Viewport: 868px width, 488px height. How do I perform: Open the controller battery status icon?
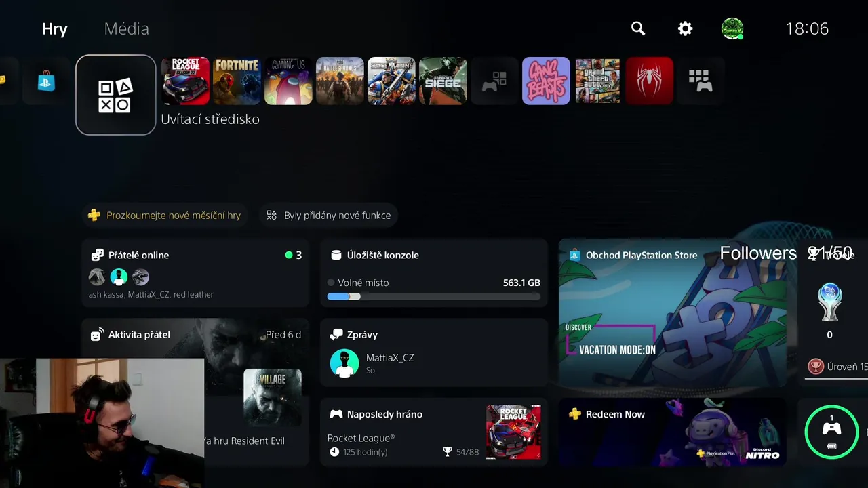pos(831,432)
